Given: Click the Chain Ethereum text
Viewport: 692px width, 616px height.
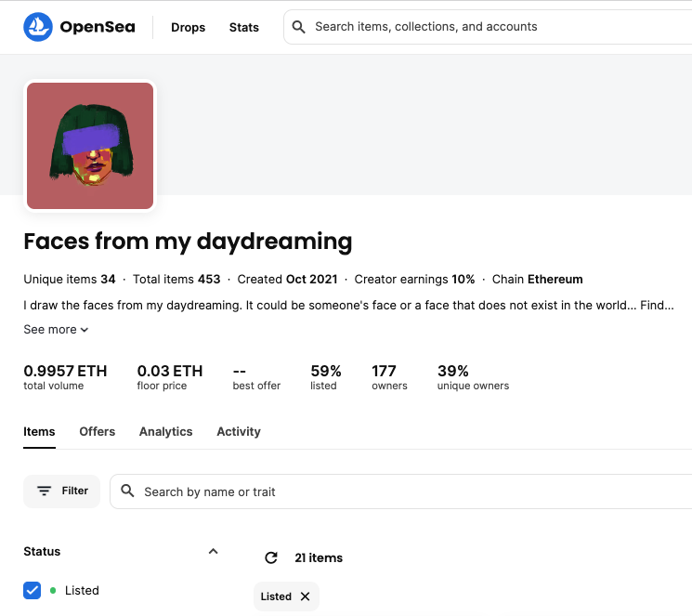Looking at the screenshot, I should pyautogui.click(x=538, y=279).
